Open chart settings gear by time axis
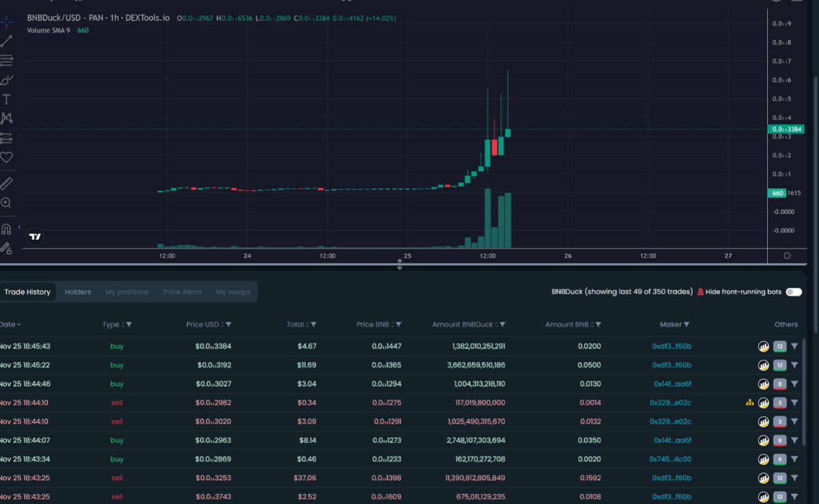Viewport: 819px width, 504px height. 787,256
